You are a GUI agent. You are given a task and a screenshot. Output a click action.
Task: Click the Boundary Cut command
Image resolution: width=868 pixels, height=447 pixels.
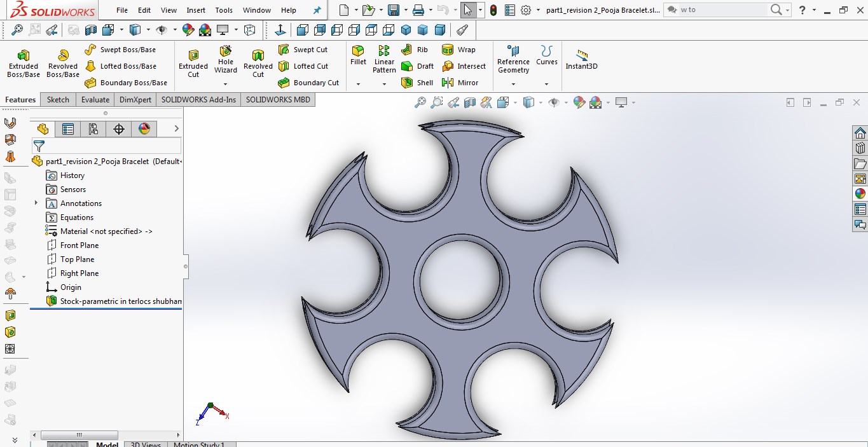[309, 83]
